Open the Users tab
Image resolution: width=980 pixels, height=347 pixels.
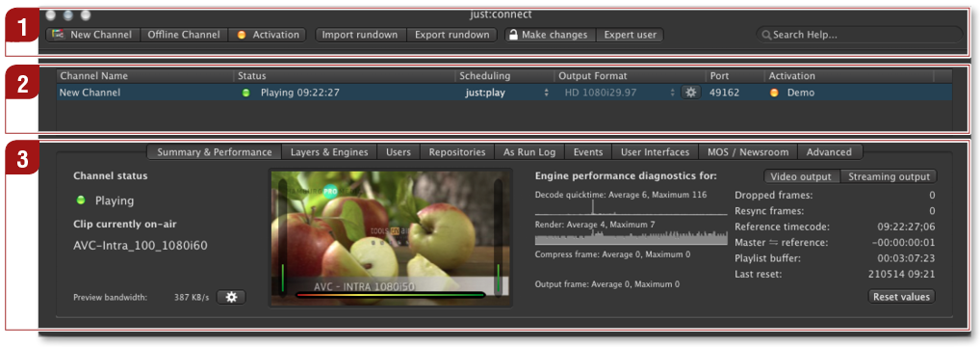pyautogui.click(x=399, y=152)
